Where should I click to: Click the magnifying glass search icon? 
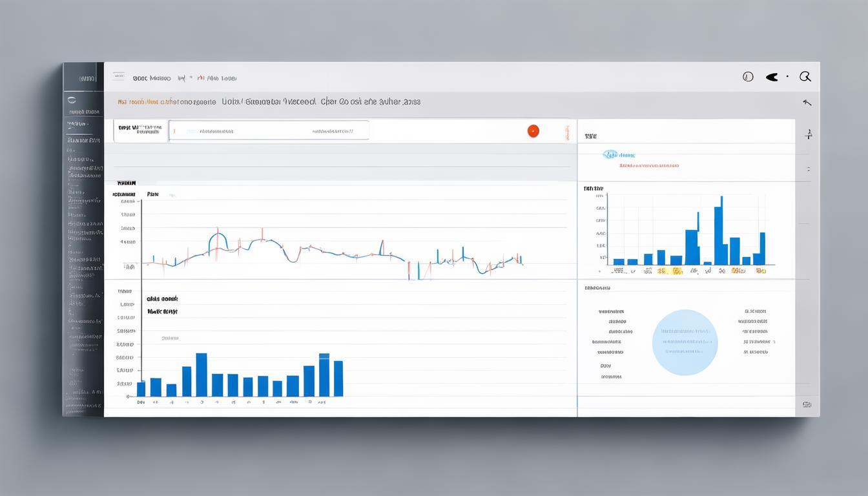[x=805, y=77]
